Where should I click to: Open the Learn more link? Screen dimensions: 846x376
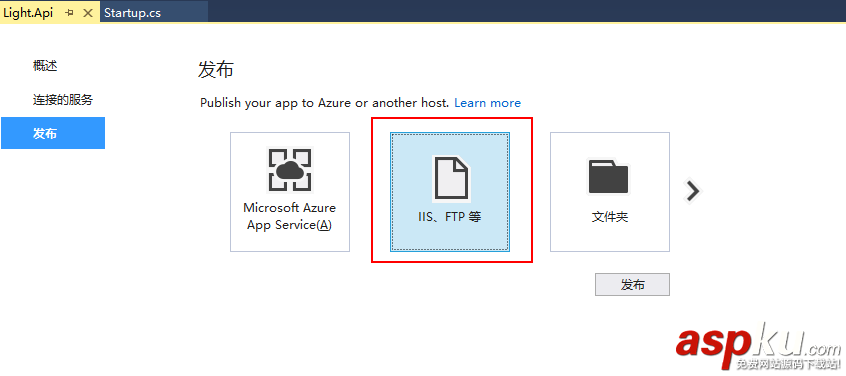coord(488,102)
